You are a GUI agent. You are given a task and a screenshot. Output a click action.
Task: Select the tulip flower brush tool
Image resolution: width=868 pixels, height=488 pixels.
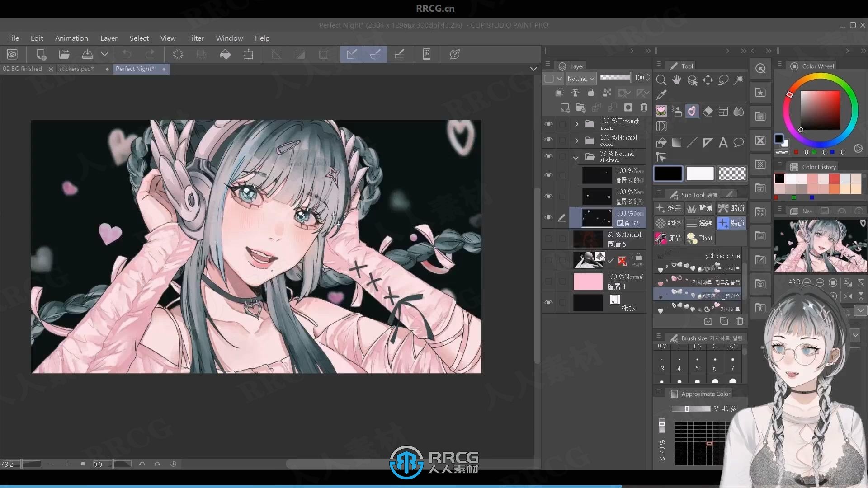[x=661, y=111]
